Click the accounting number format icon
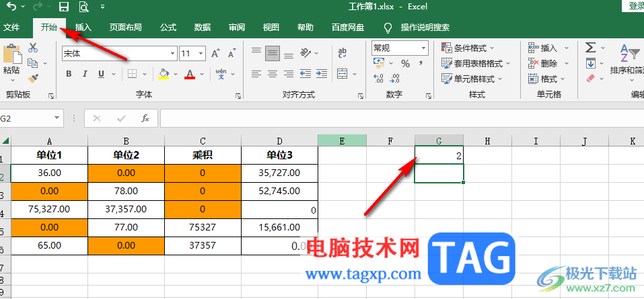The height and width of the screenshot is (299, 644). point(379,63)
